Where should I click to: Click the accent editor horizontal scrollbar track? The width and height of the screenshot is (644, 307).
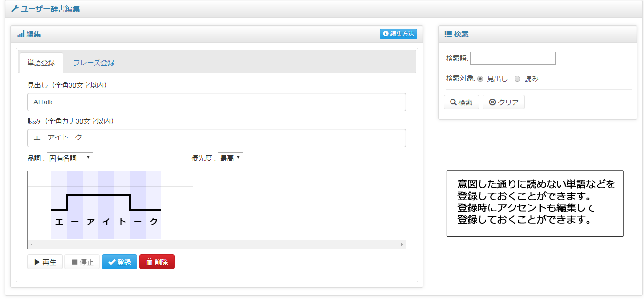[x=217, y=244]
